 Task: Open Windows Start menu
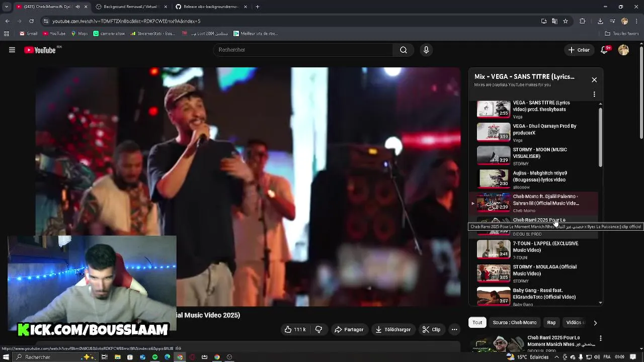[6, 357]
